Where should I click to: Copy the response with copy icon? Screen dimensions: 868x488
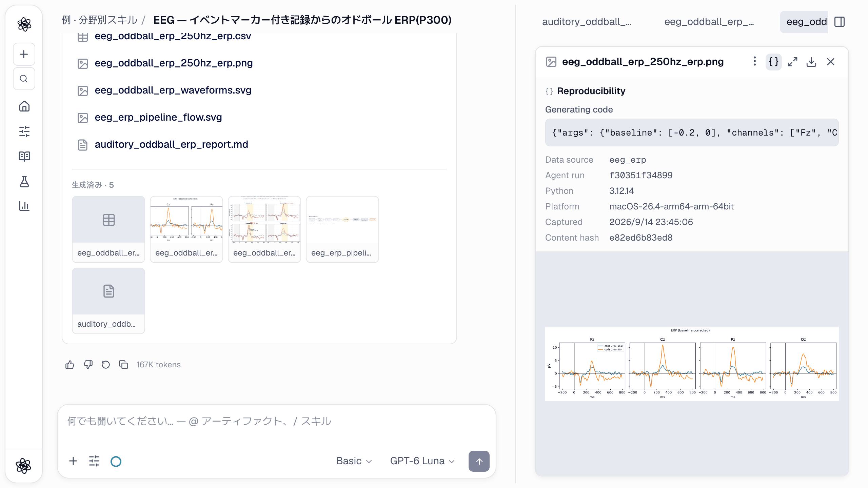123,365
